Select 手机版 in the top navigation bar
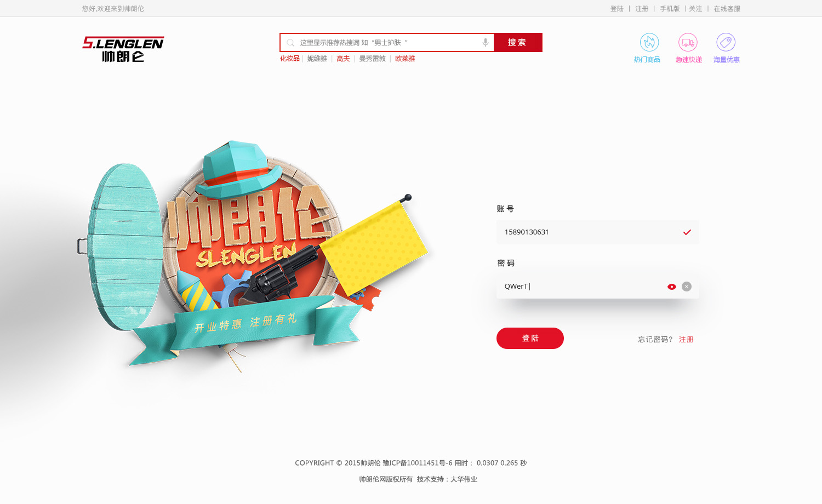The width and height of the screenshot is (822, 504). click(x=670, y=9)
